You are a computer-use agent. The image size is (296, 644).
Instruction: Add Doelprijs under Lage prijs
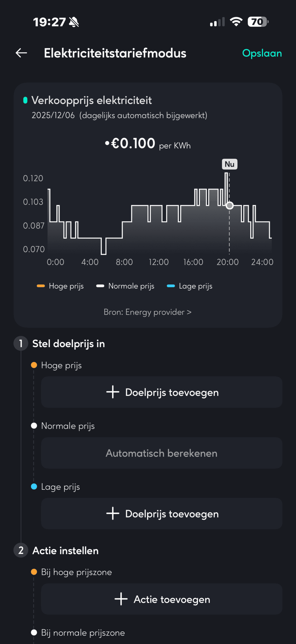point(162,514)
